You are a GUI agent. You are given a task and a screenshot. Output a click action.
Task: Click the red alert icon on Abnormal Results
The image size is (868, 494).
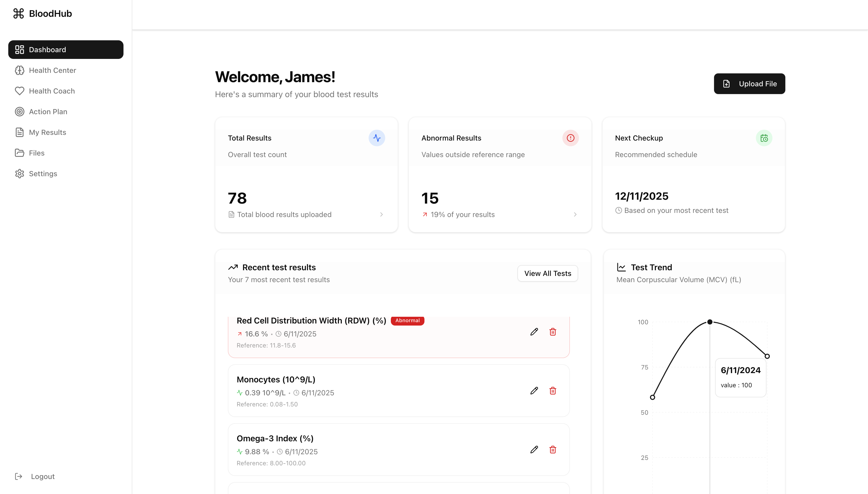570,138
